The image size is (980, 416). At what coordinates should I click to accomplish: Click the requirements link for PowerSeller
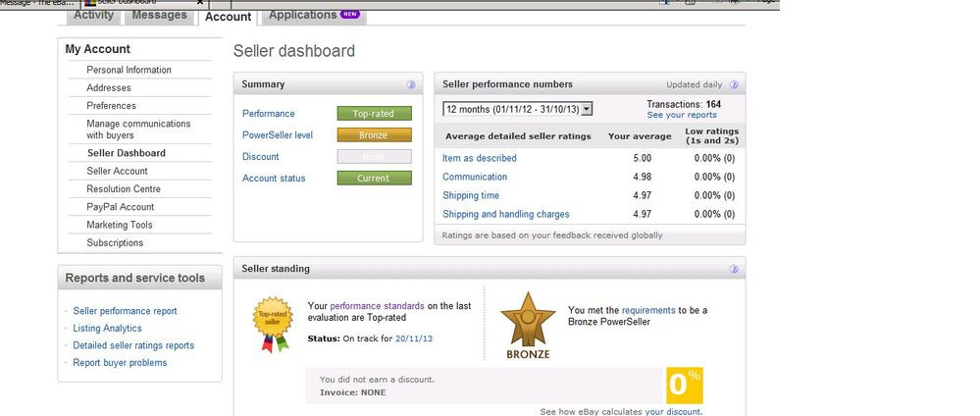click(x=648, y=310)
